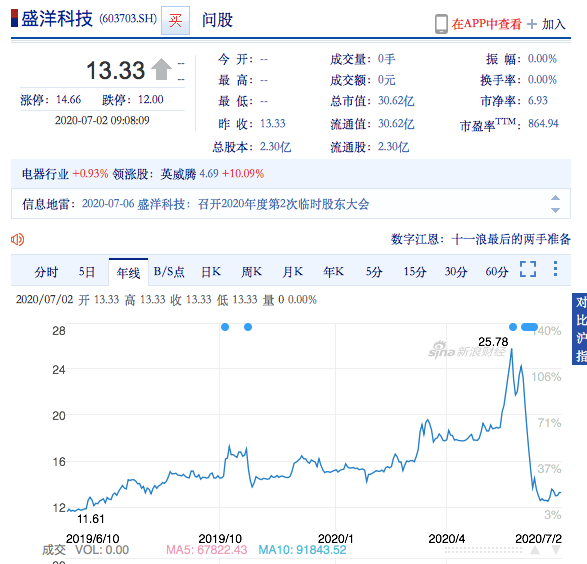Toggle the orange speaker sound icon
587x564 pixels.
pos(18,239)
